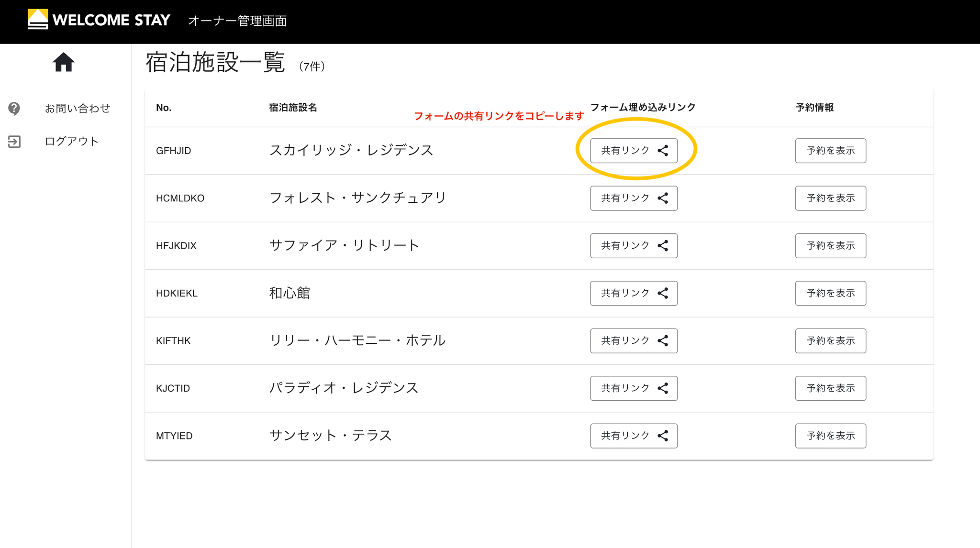The height and width of the screenshot is (548, 980).
Task: Click facility name パラディオ・レジデンス
Action: coord(344,388)
